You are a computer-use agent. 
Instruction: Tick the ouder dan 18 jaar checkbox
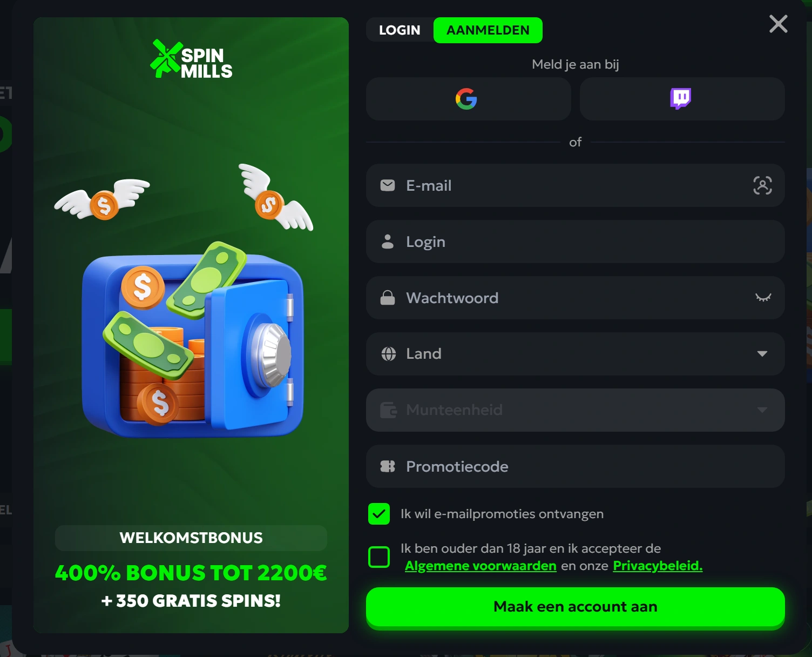click(379, 557)
